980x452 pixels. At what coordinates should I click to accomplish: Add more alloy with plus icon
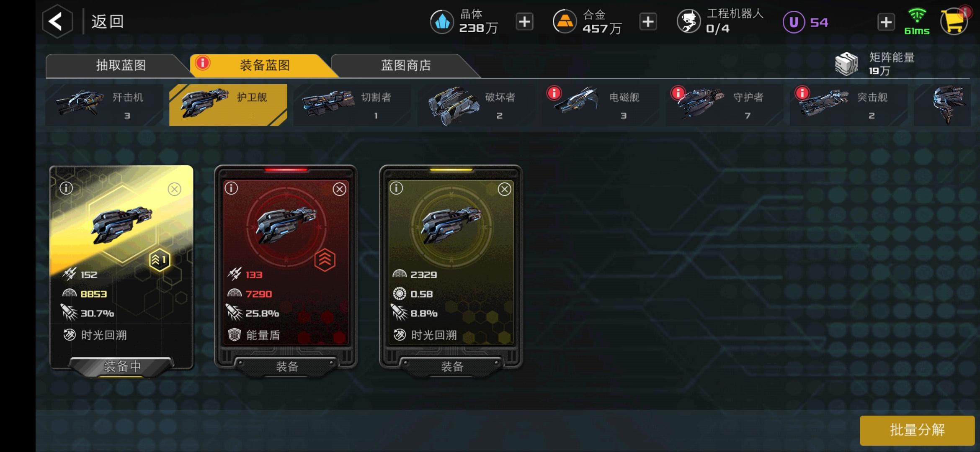[x=648, y=22]
